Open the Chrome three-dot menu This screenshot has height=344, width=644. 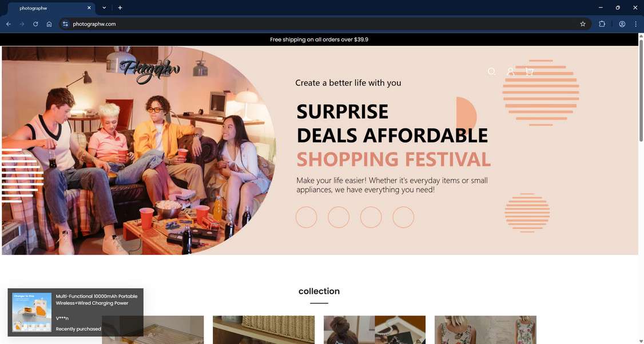pyautogui.click(x=635, y=24)
